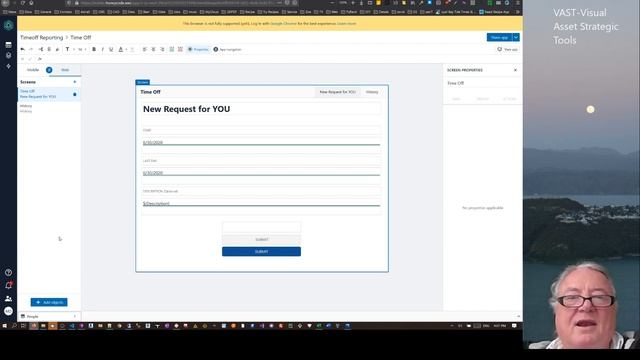Image resolution: width=640 pixels, height=360 pixels.
Task: Add a new screen with plus icon
Action: (x=75, y=82)
